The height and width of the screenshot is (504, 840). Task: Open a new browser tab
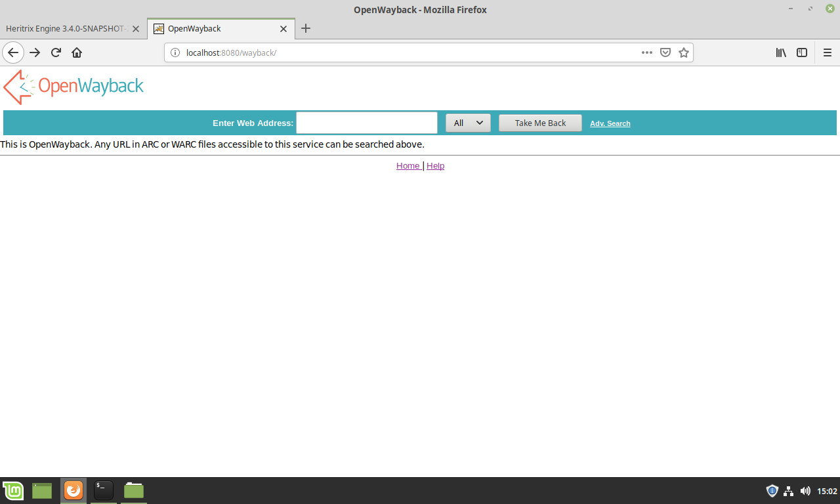306,29
